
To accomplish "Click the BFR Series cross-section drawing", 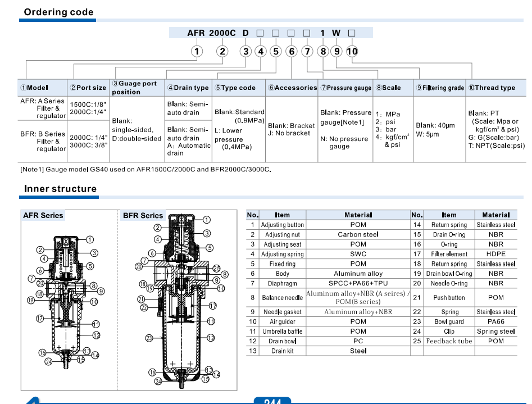I will [x=181, y=302].
